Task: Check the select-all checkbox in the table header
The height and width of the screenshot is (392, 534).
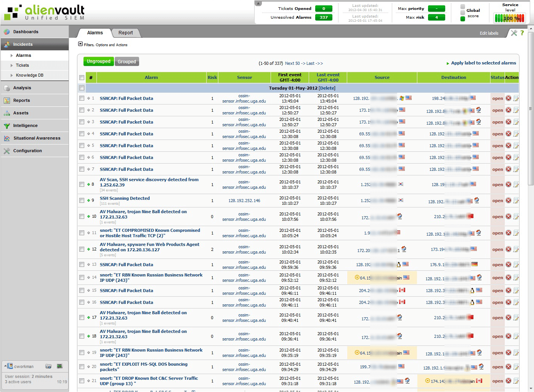Action: pos(82,77)
